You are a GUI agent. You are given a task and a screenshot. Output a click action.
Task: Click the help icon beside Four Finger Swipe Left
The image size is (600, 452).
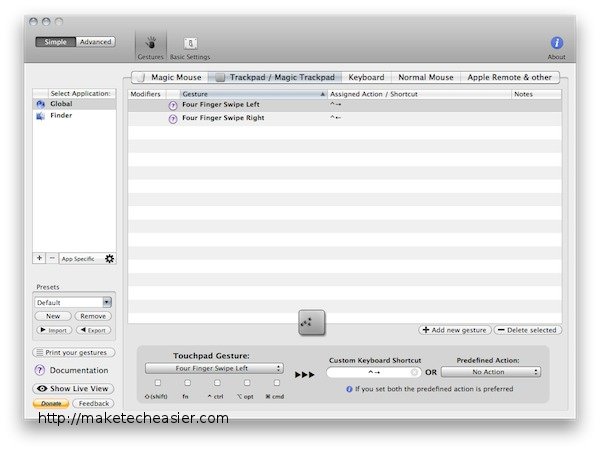tap(173, 105)
